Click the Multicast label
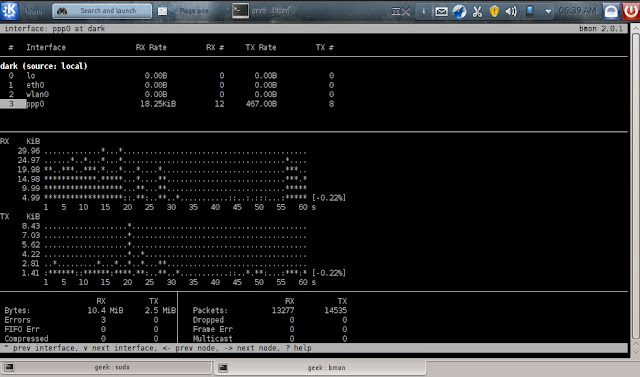 coord(212,339)
